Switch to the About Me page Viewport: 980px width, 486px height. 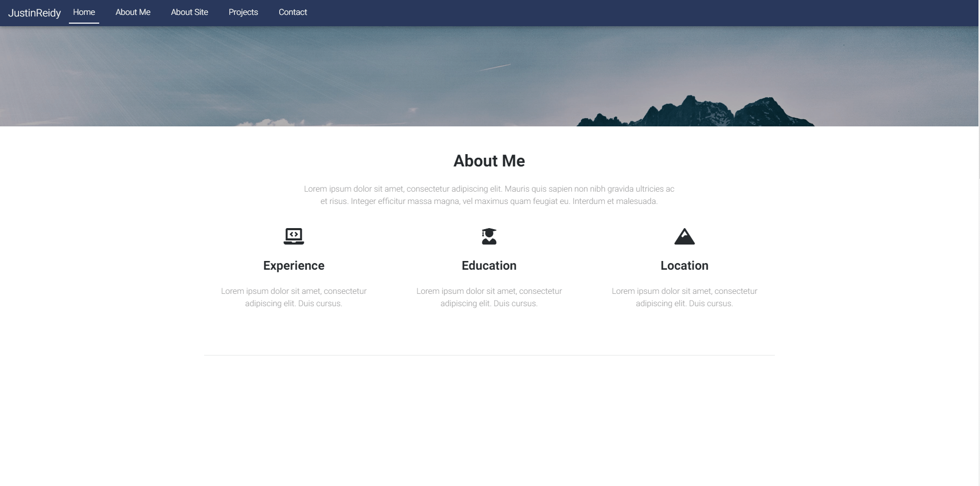point(133,12)
